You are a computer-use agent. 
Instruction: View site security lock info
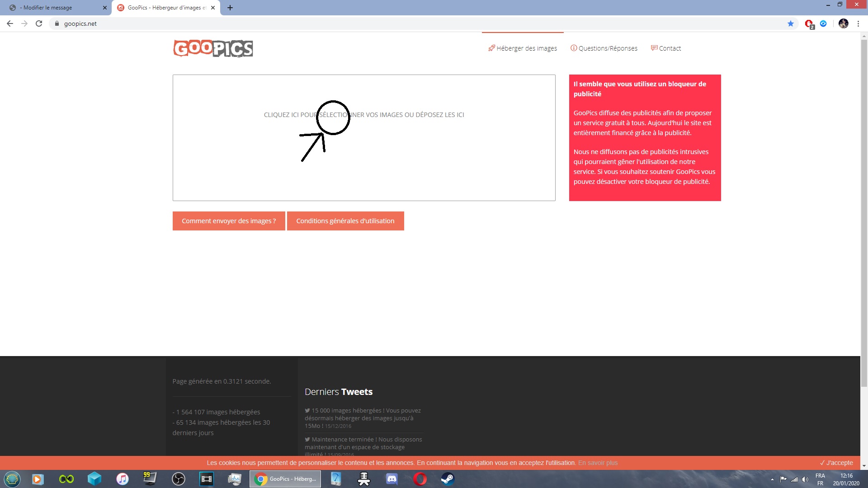pyautogui.click(x=57, y=23)
